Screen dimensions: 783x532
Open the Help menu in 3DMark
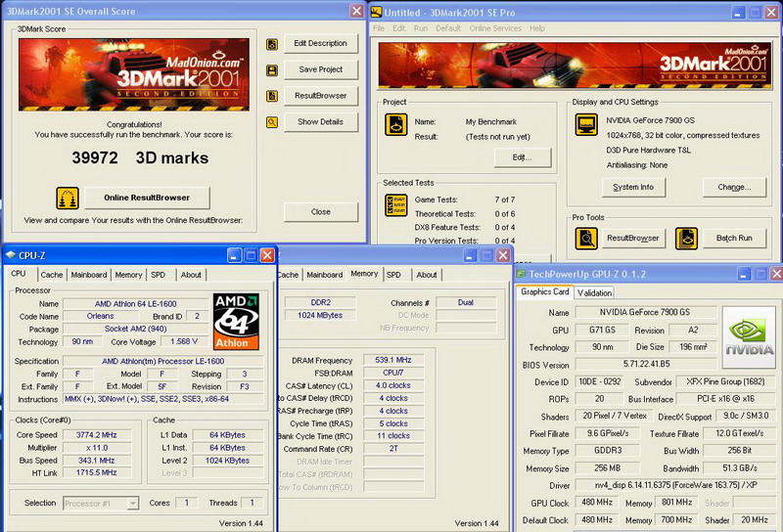[x=537, y=28]
